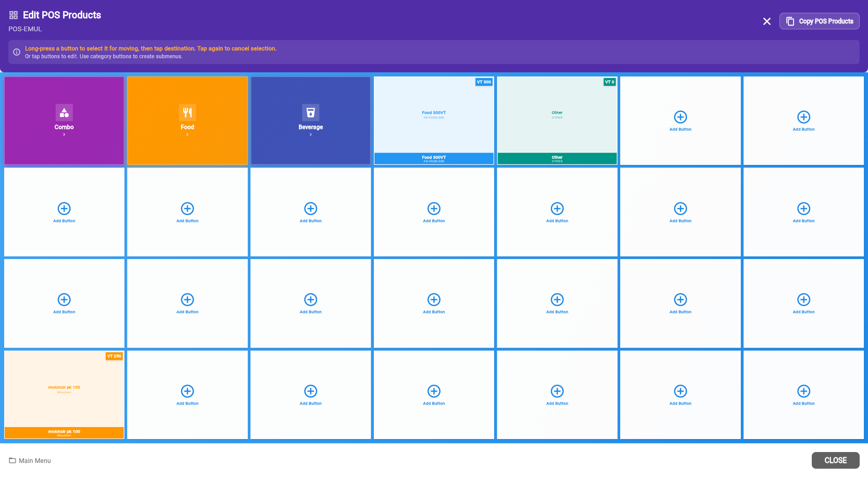Screen dimensions: 868x477
Task: Click the Beverage cup icon
Action: coord(311,112)
